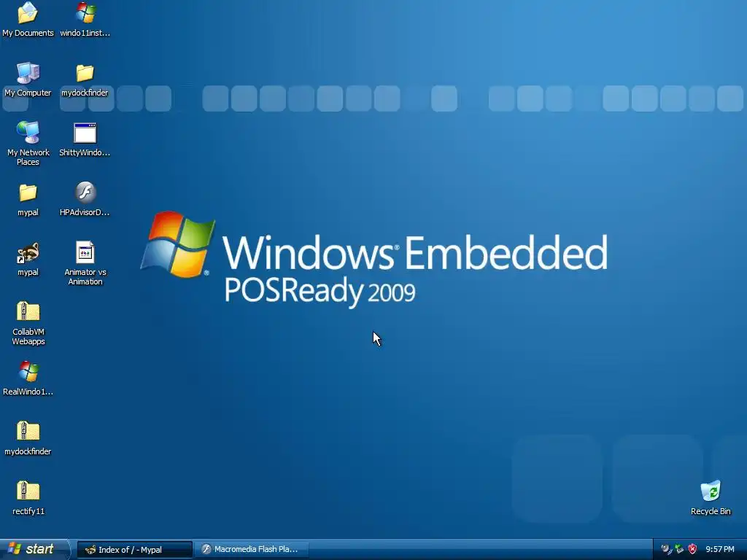Click the 9:57 PM clock
This screenshot has width=747, height=560.
pyautogui.click(x=720, y=550)
